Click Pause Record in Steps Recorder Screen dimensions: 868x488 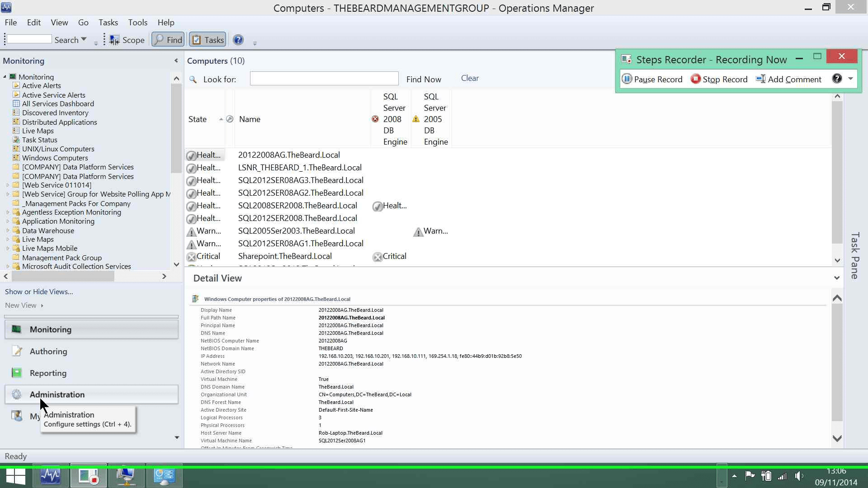click(x=652, y=79)
